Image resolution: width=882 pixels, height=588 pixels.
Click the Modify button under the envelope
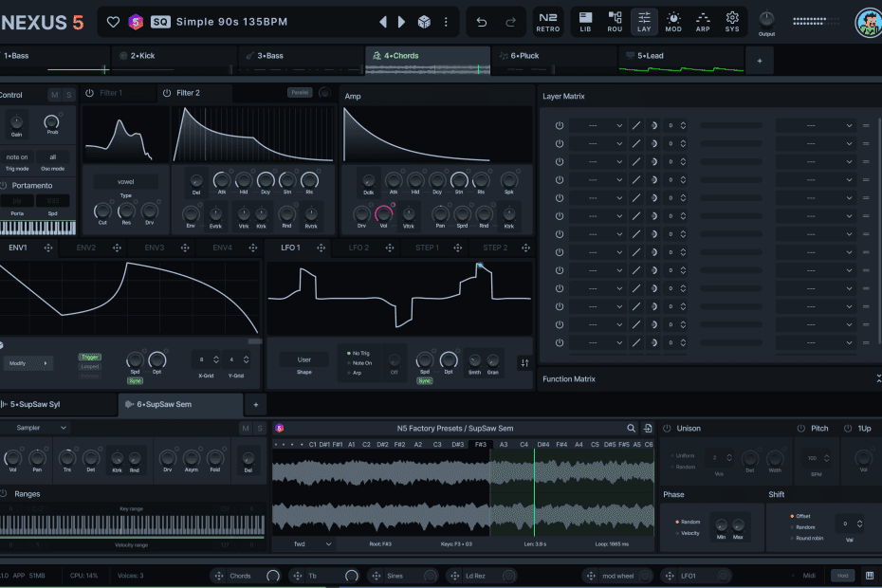28,363
